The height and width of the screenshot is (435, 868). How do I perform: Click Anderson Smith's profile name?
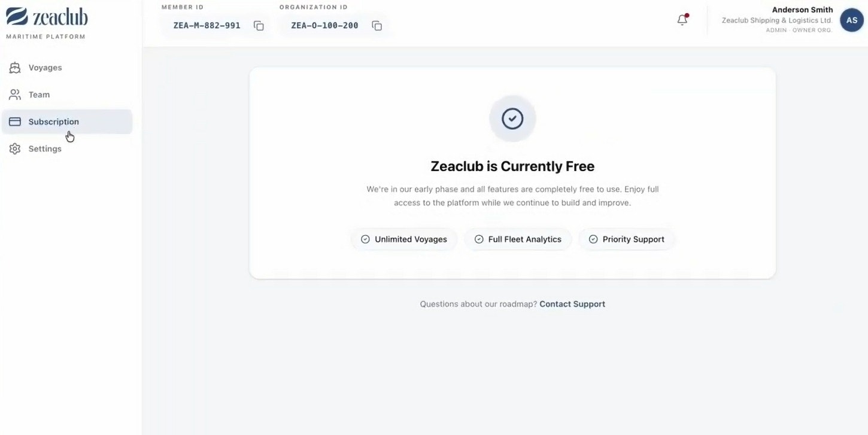802,10
